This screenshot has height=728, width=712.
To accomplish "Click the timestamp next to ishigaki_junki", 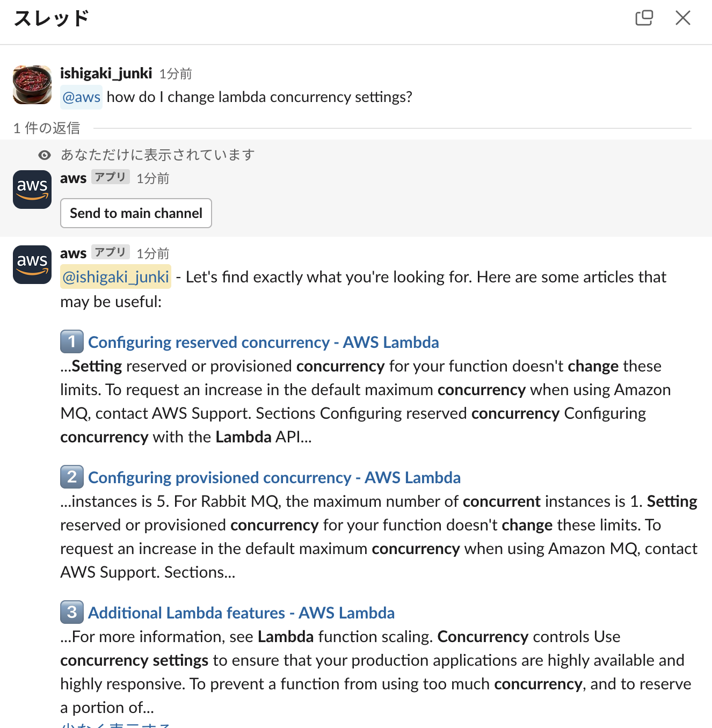I will tap(176, 74).
